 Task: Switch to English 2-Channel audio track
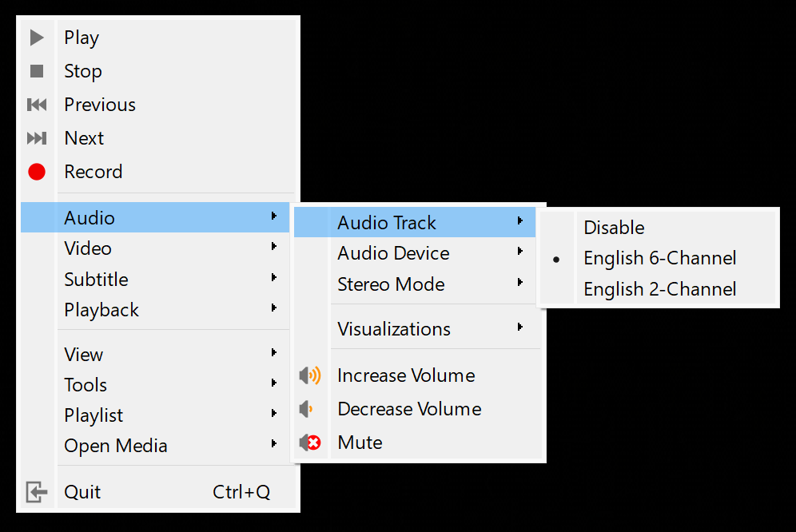(659, 289)
